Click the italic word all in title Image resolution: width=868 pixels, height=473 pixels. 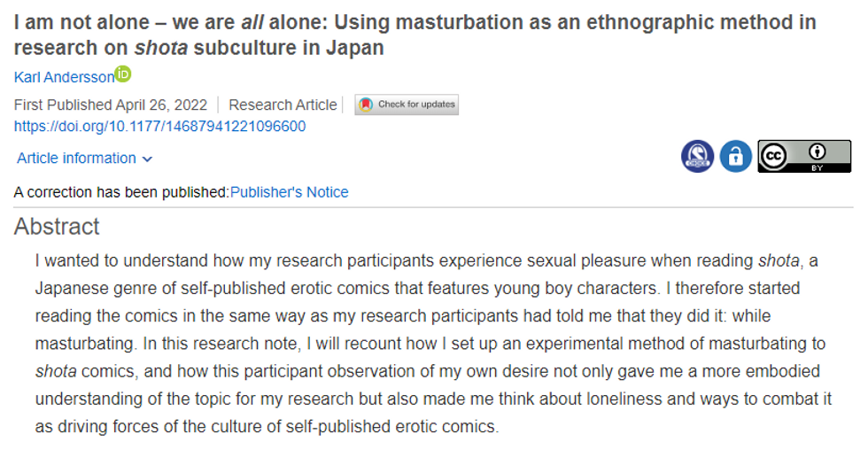[x=252, y=22]
